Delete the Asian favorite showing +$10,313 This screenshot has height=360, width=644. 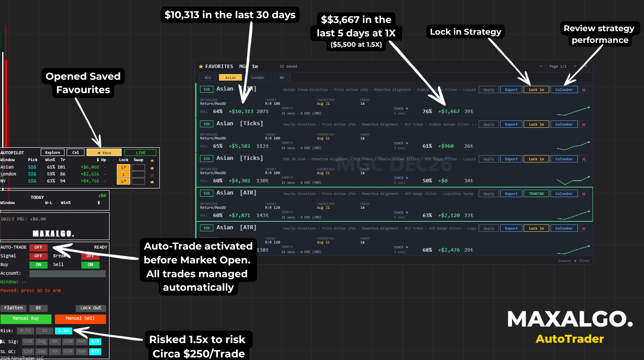point(584,90)
